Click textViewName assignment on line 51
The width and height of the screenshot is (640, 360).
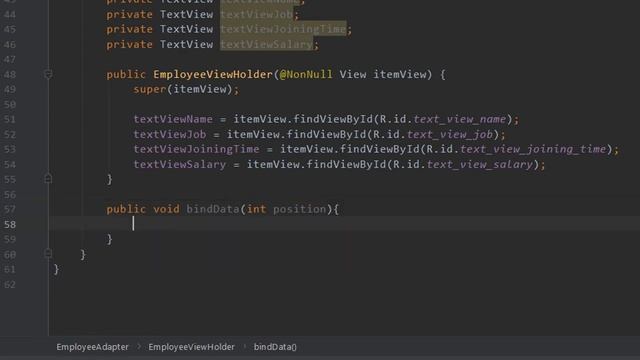pos(173,119)
